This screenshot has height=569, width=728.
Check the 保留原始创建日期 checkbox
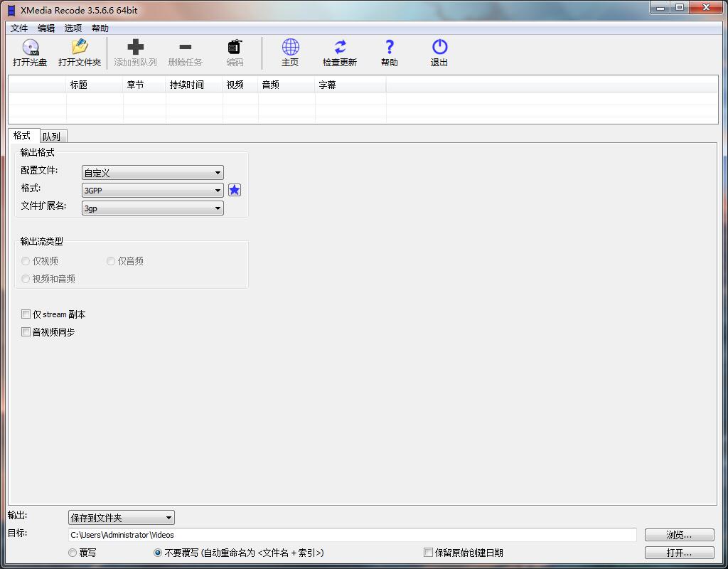428,553
